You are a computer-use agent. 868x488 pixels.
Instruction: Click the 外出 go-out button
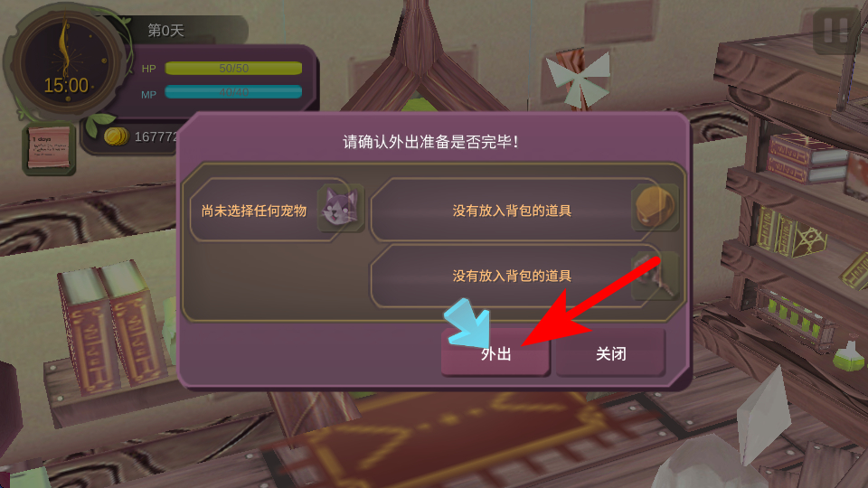click(x=495, y=353)
